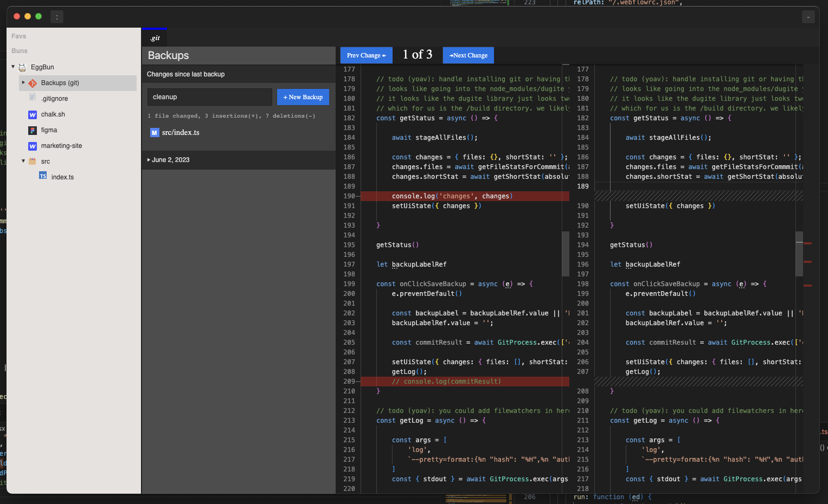828x504 pixels.
Task: Open marketing-site Webflow icon
Action: (33, 146)
